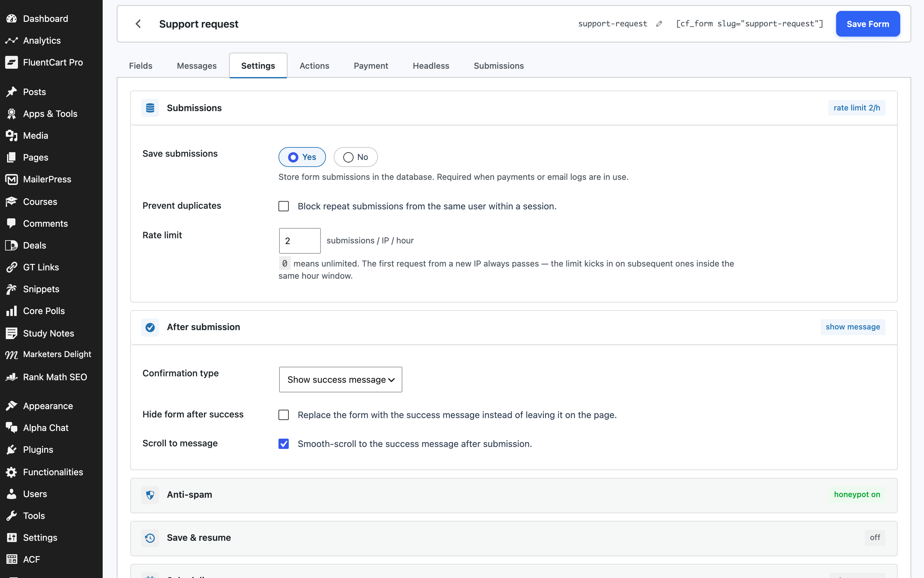Viewport: 924px width, 578px height.
Task: Click the Study Notes icon
Action: click(x=12, y=333)
